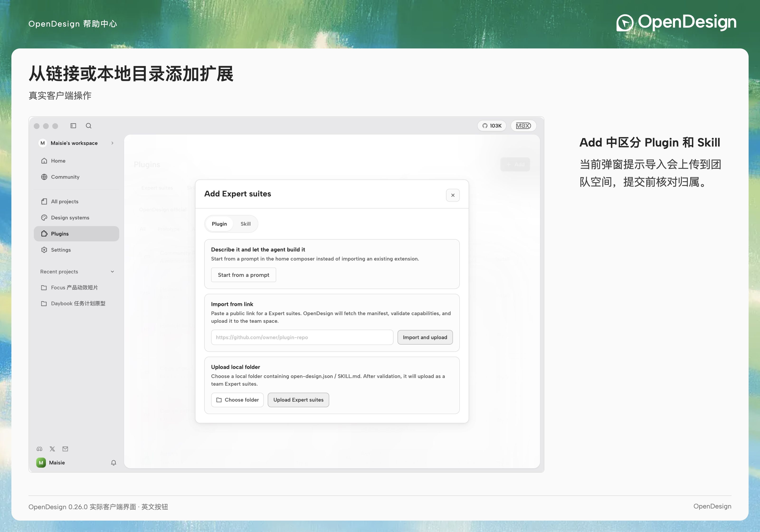Screen dimensions: 760x532
Task: Click the All projects file icon
Action: pyautogui.click(x=44, y=202)
